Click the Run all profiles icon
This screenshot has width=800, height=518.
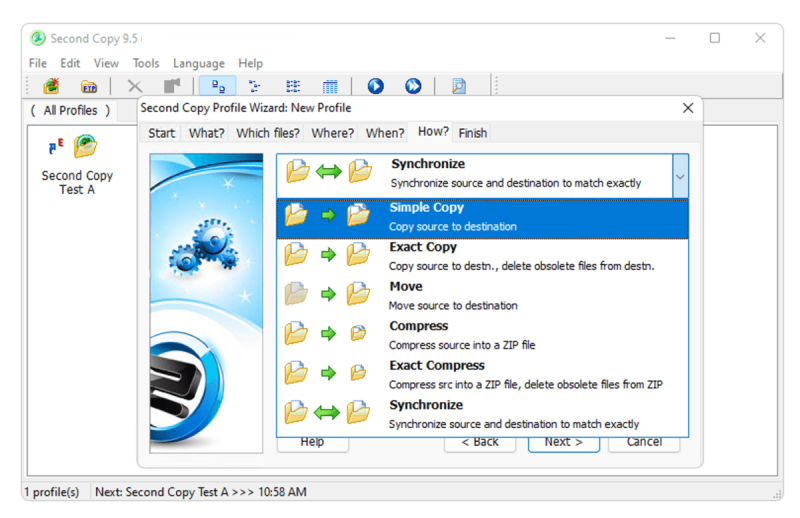pyautogui.click(x=413, y=87)
